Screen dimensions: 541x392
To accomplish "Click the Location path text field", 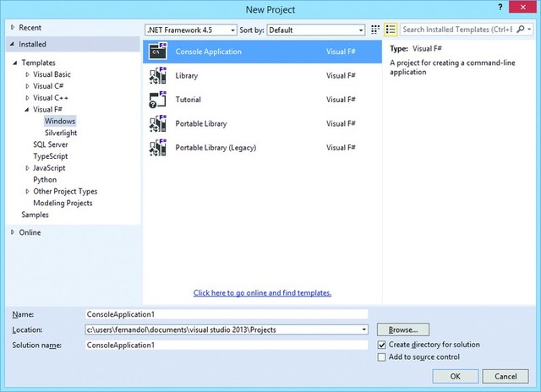I will [x=222, y=329].
